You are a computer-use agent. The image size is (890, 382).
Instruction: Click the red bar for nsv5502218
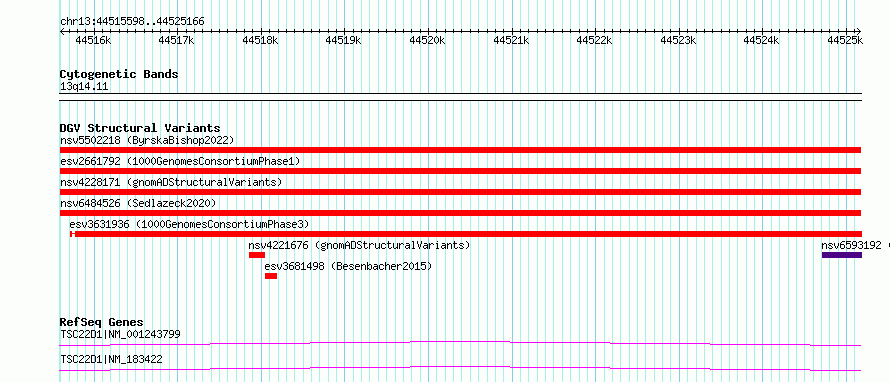pos(460,150)
